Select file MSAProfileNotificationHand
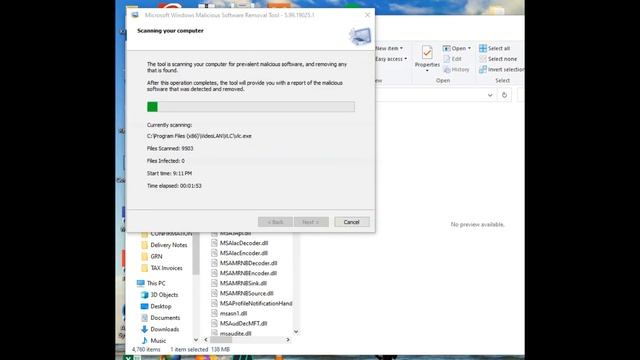The height and width of the screenshot is (360, 640). coord(251,303)
